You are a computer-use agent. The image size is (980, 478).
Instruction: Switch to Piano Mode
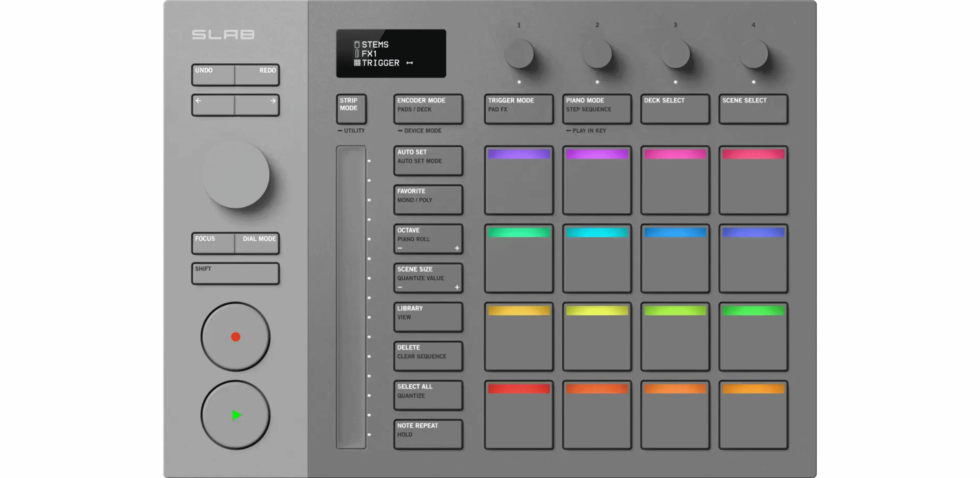597,109
